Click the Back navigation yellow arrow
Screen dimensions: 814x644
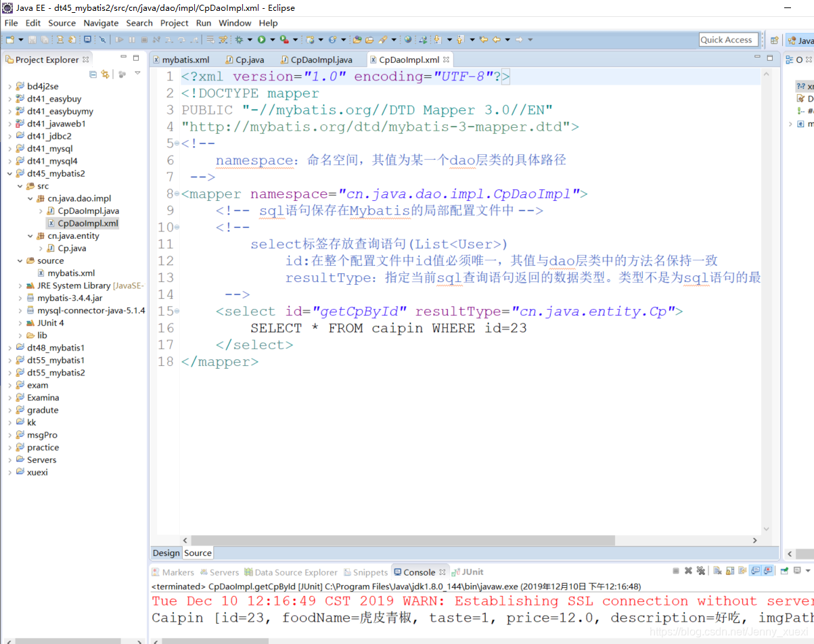click(x=497, y=40)
